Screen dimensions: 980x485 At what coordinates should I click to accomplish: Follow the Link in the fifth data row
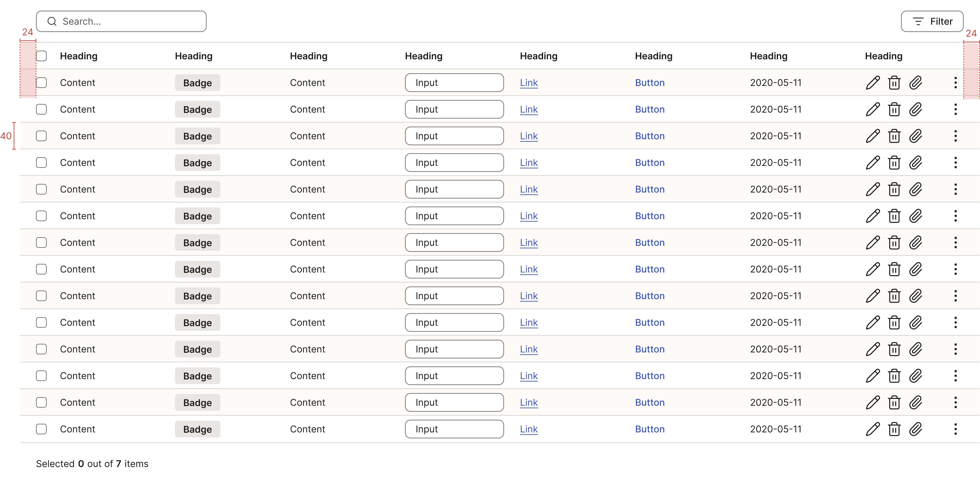tap(529, 189)
